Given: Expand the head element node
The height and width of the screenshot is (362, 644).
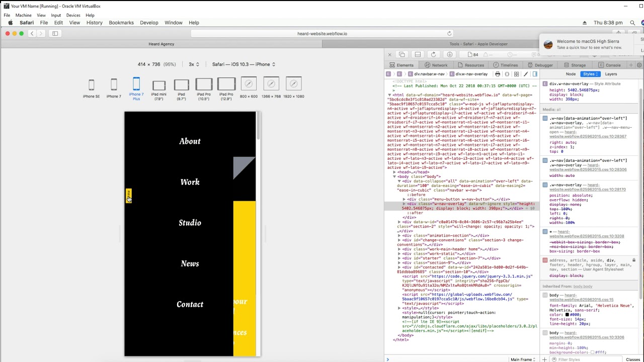Looking at the screenshot, I should (x=394, y=172).
